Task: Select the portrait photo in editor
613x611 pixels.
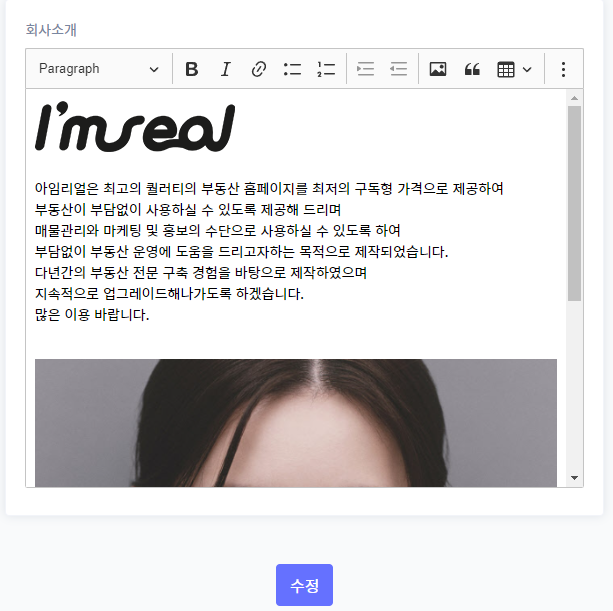Action: pyautogui.click(x=296, y=423)
